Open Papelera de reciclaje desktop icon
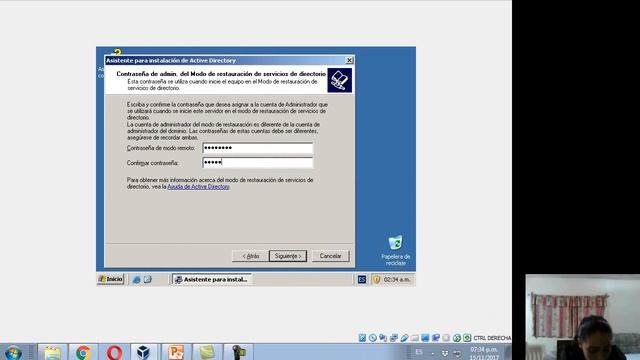Screen dimensions: 640x360 point(396,250)
